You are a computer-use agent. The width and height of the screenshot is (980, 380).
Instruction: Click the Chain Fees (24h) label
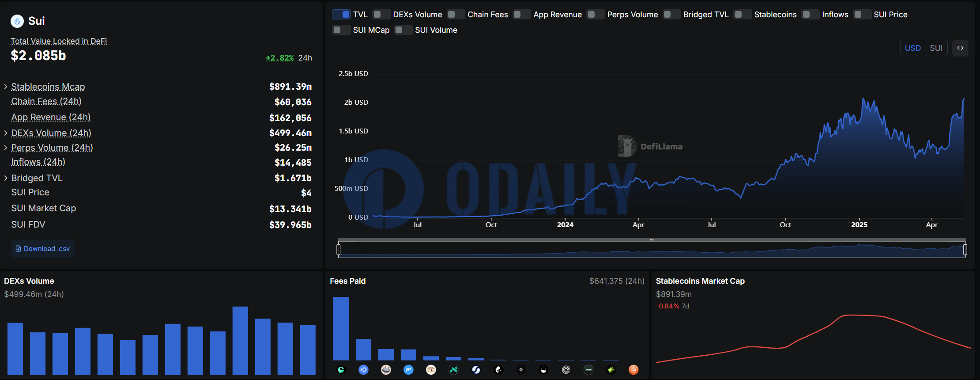coord(46,102)
